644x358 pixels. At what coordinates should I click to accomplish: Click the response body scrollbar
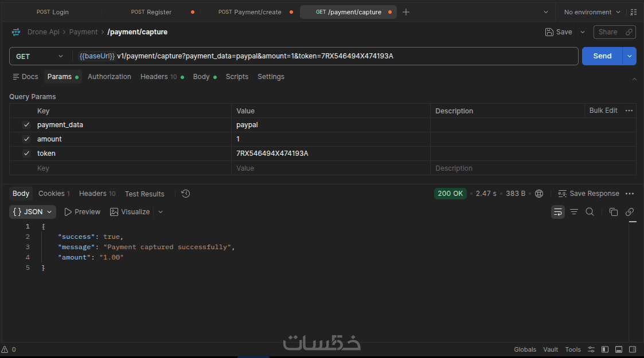point(633,281)
